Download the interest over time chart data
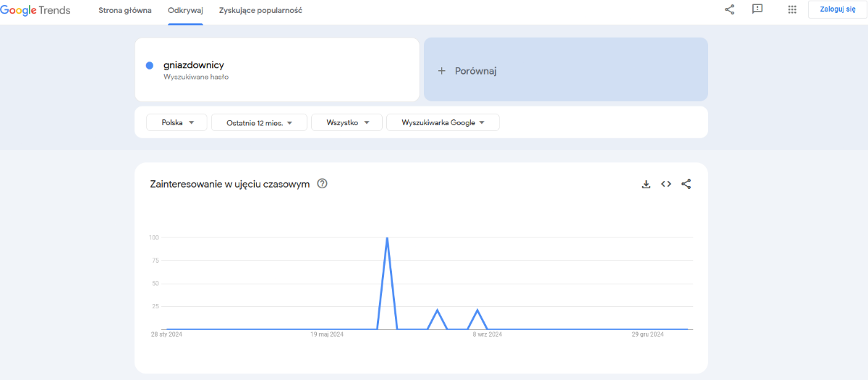This screenshot has height=380, width=868. point(646,185)
